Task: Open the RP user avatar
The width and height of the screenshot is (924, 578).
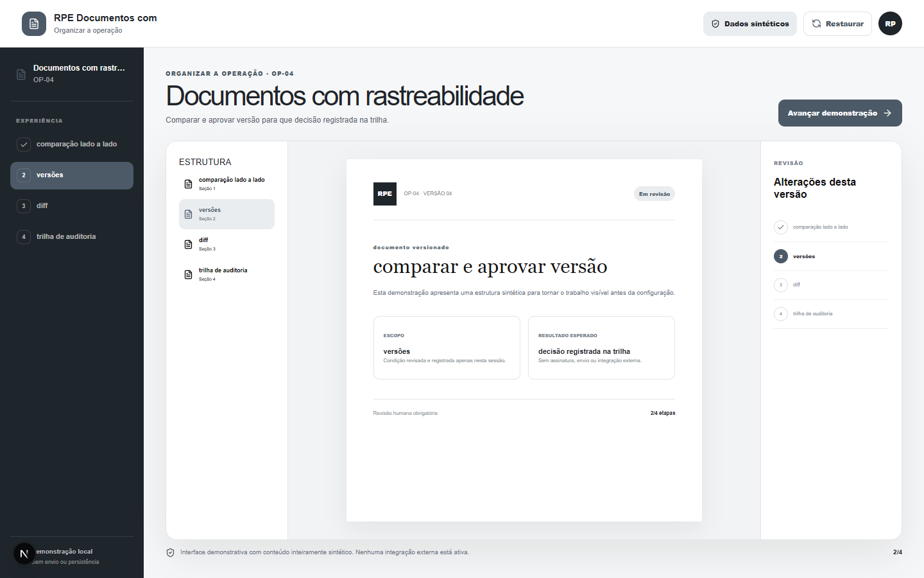Action: (x=890, y=24)
